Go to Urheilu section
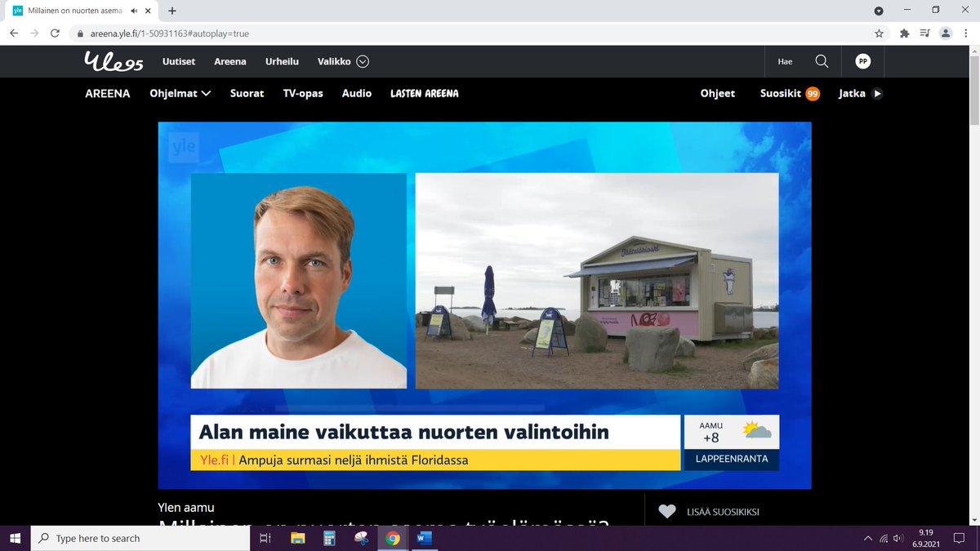The height and width of the screenshot is (551, 980). [x=282, y=62]
